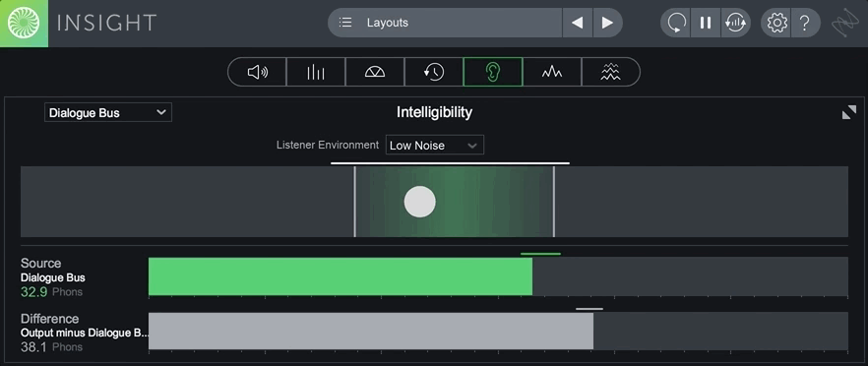Click the Listener Environment label
The image size is (868, 366).
328,145
